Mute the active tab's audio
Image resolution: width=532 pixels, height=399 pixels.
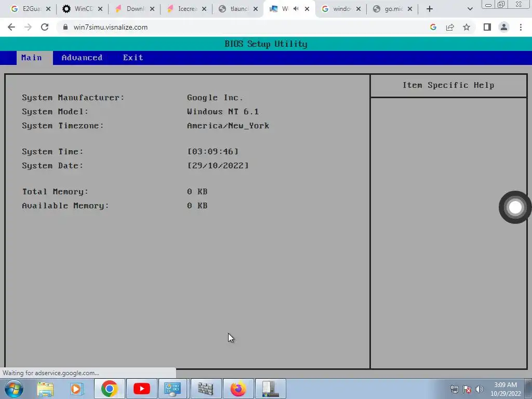(x=296, y=9)
